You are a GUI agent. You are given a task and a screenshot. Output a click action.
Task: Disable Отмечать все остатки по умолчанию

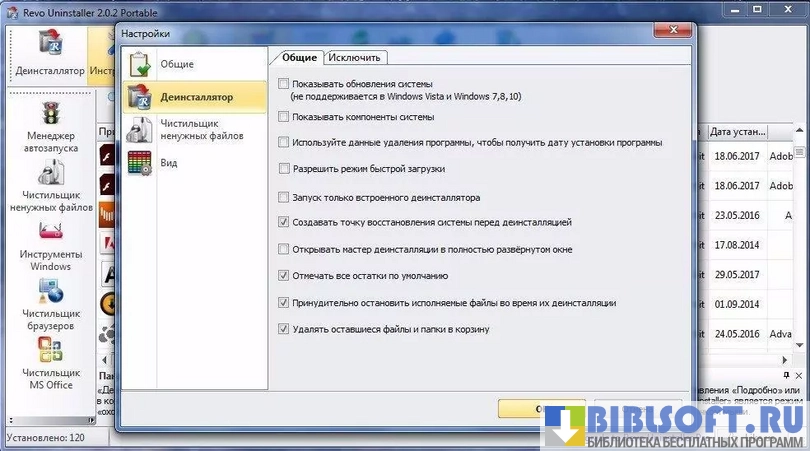(x=285, y=275)
